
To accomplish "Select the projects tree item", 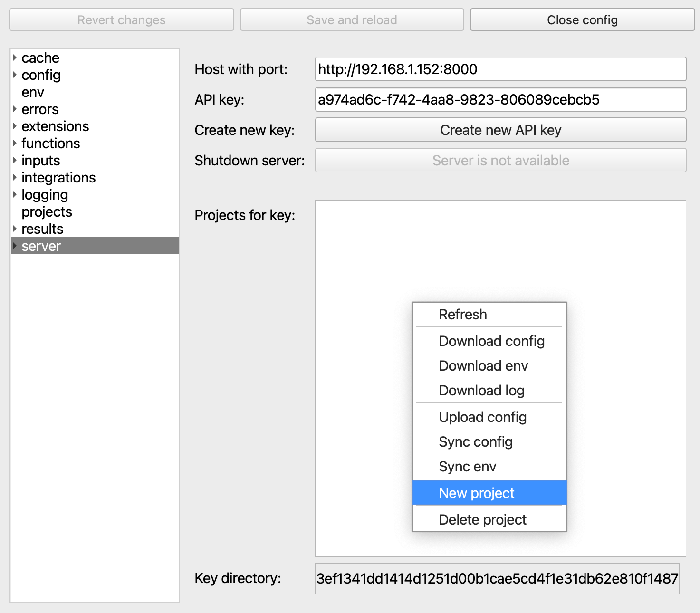I will point(47,212).
